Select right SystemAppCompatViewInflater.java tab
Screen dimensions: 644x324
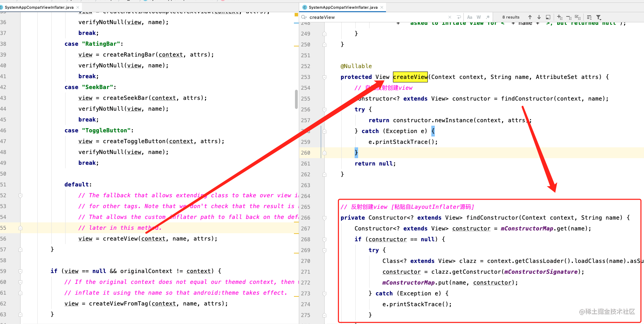(x=343, y=7)
